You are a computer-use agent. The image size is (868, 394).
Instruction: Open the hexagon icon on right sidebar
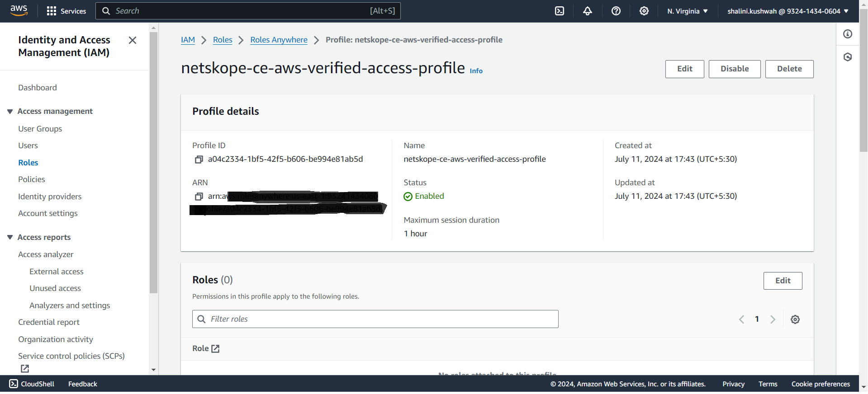coord(848,57)
